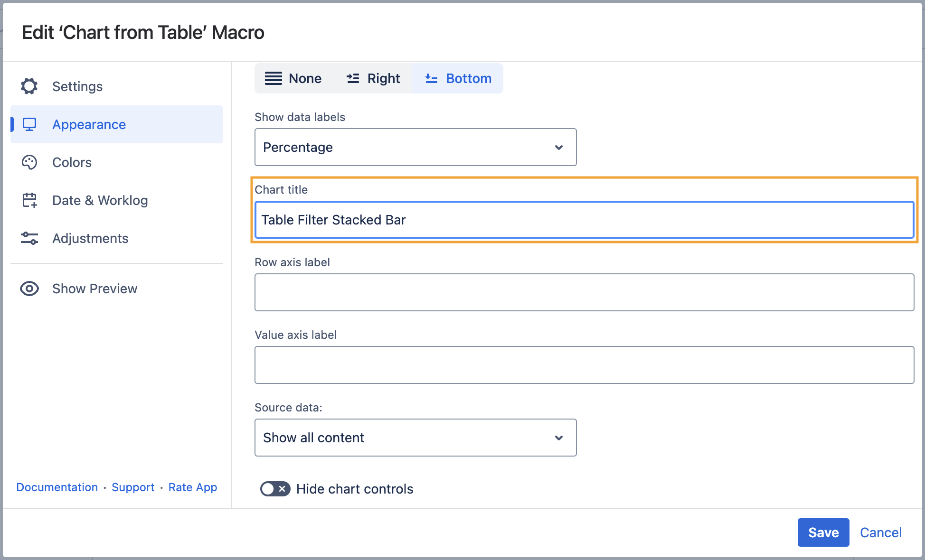Click the Settings gear icon
The width and height of the screenshot is (925, 560).
29,86
